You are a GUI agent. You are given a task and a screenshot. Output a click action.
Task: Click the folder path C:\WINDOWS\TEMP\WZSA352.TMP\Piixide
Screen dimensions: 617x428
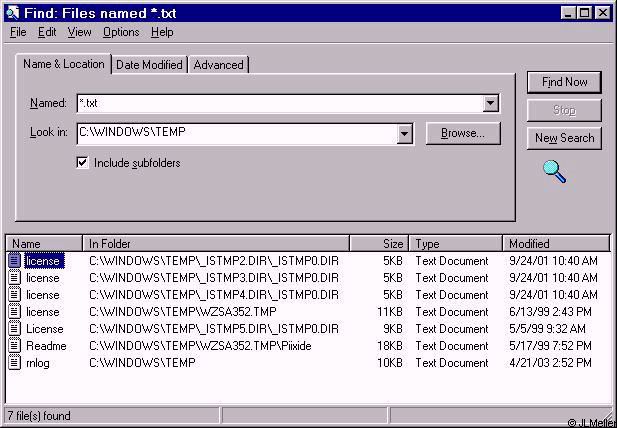pos(200,346)
